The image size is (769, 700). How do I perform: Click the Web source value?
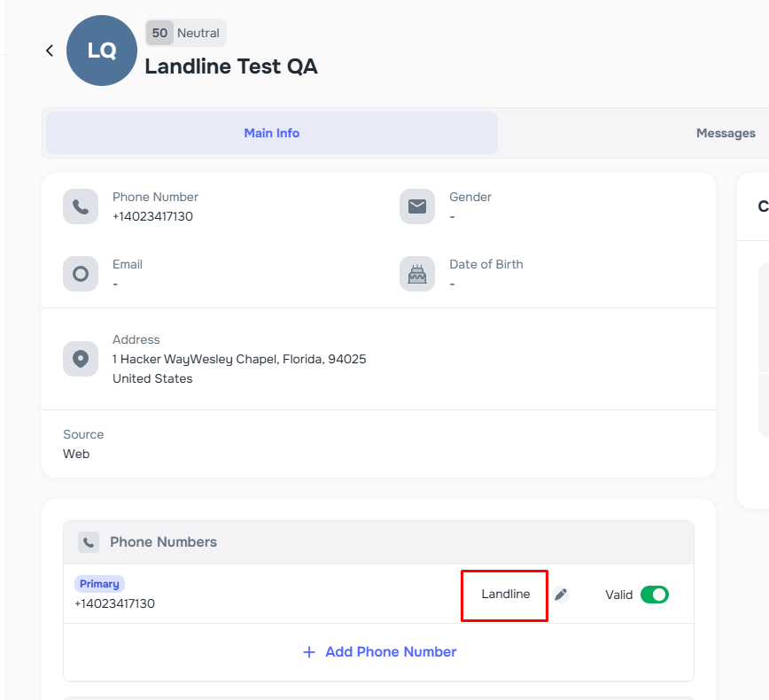coord(76,453)
